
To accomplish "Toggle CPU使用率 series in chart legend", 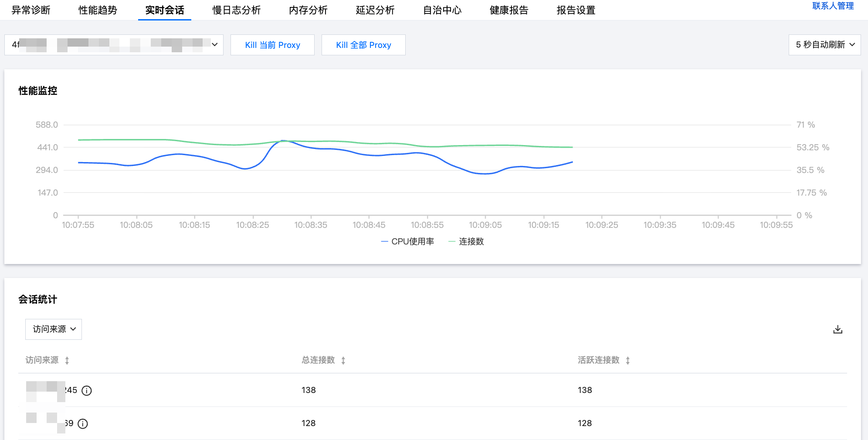I will (407, 241).
